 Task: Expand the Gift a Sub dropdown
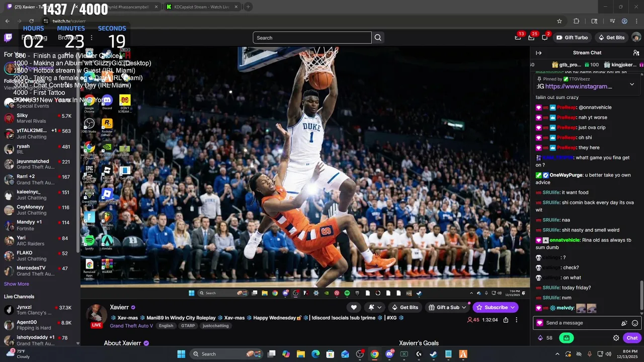448,307
